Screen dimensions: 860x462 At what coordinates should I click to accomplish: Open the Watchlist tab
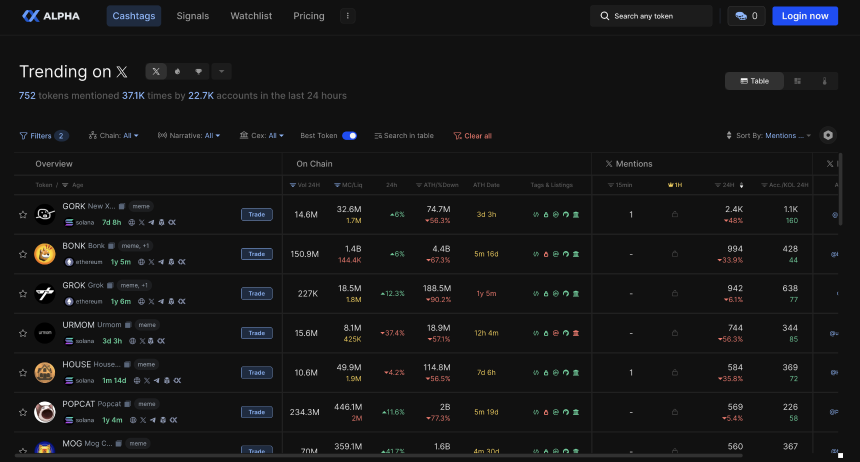[251, 16]
